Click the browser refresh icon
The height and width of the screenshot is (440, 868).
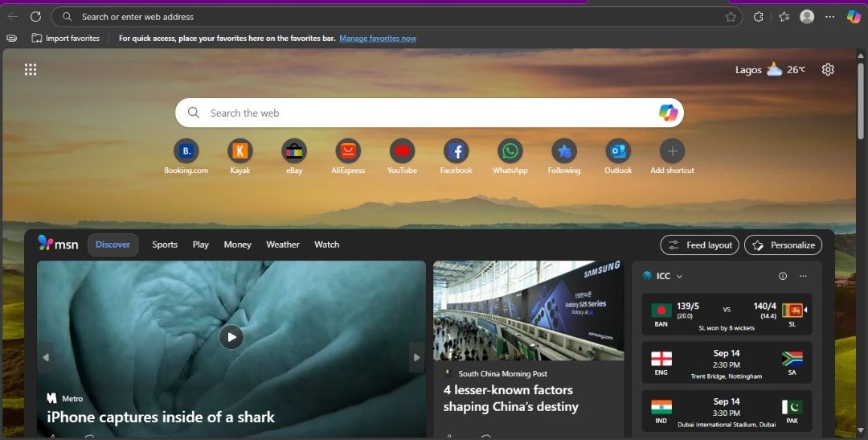point(35,17)
